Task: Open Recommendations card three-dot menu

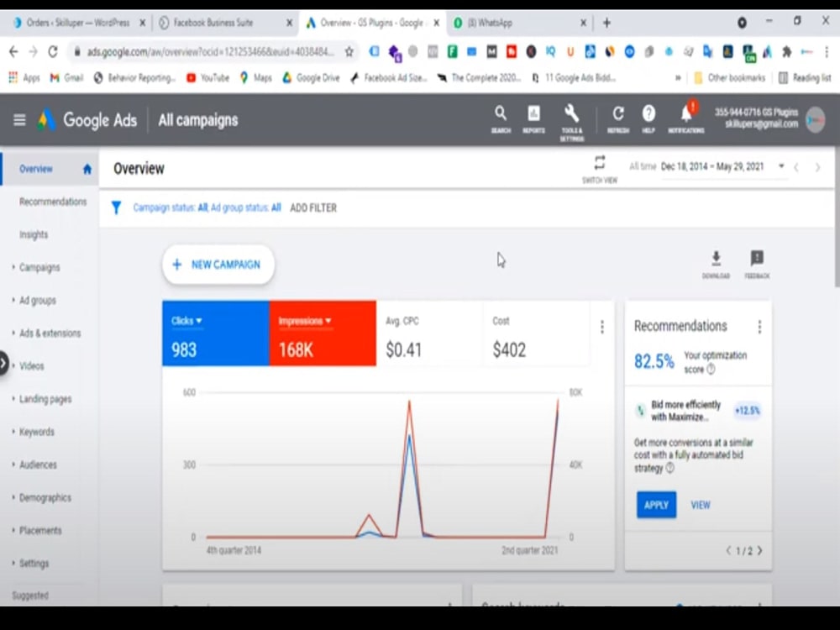Action: coord(759,327)
